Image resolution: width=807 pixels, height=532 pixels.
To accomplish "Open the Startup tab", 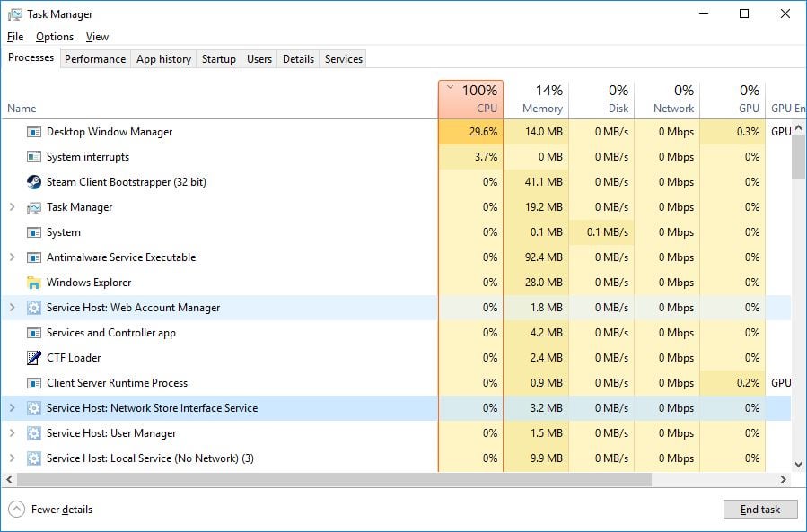I will (218, 59).
